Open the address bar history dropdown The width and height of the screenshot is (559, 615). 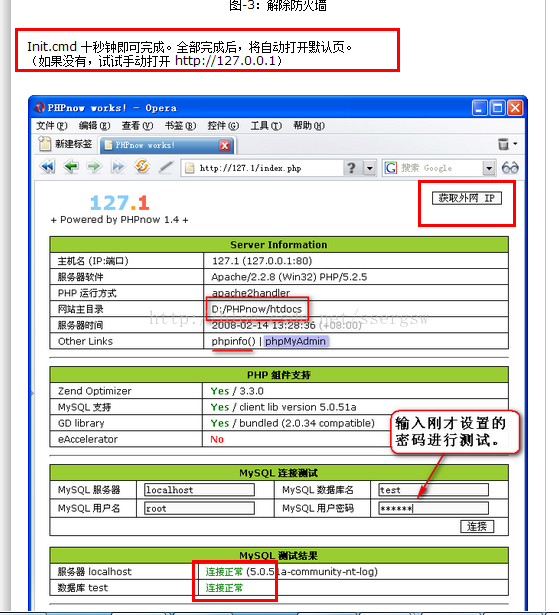(370, 168)
